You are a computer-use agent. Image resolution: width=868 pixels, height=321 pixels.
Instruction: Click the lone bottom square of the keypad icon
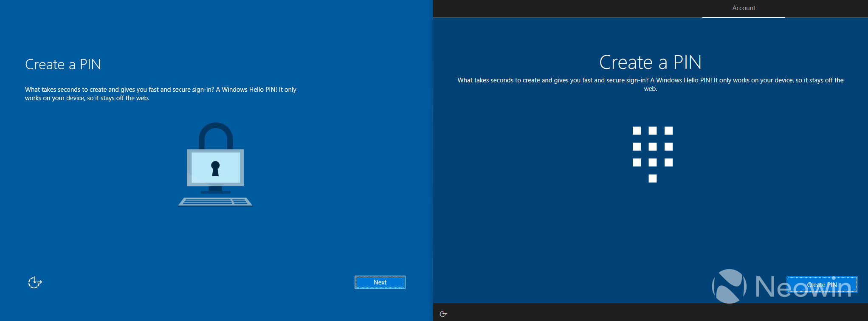(653, 179)
